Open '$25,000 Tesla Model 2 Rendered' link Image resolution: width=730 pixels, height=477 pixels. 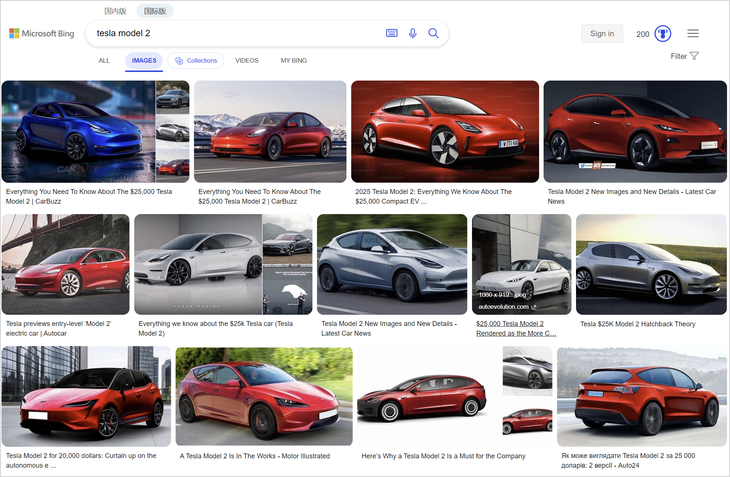pos(510,328)
